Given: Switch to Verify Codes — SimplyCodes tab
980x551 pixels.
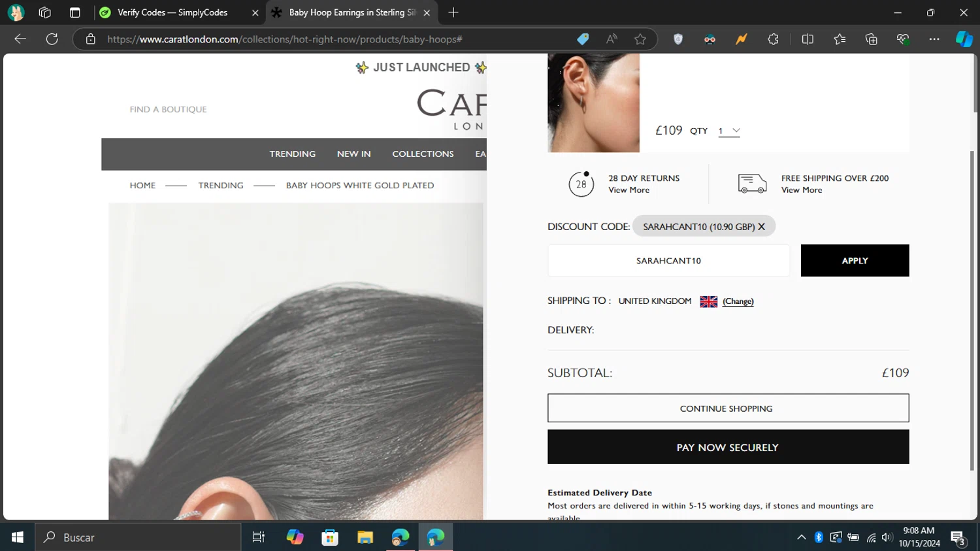Looking at the screenshot, I should coord(172,12).
